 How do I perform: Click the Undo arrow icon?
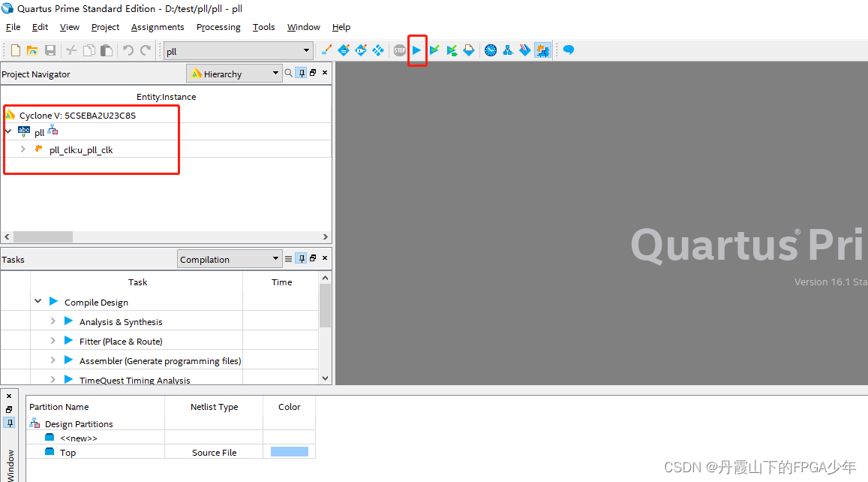pyautogui.click(x=128, y=50)
